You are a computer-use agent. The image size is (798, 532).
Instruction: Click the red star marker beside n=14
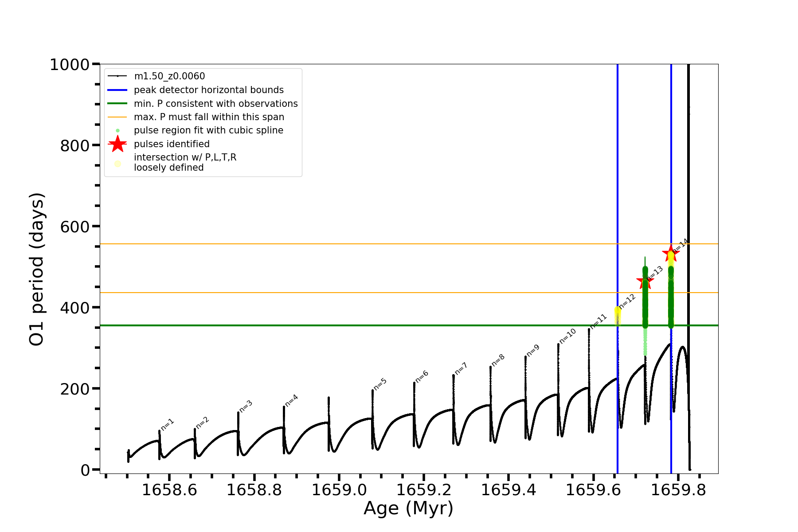(x=670, y=254)
